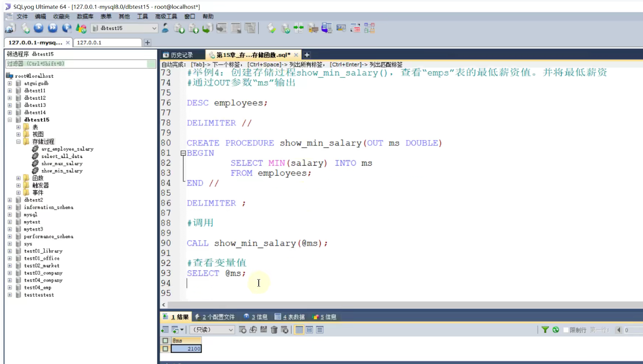Add a new query tab with plus

(x=307, y=55)
